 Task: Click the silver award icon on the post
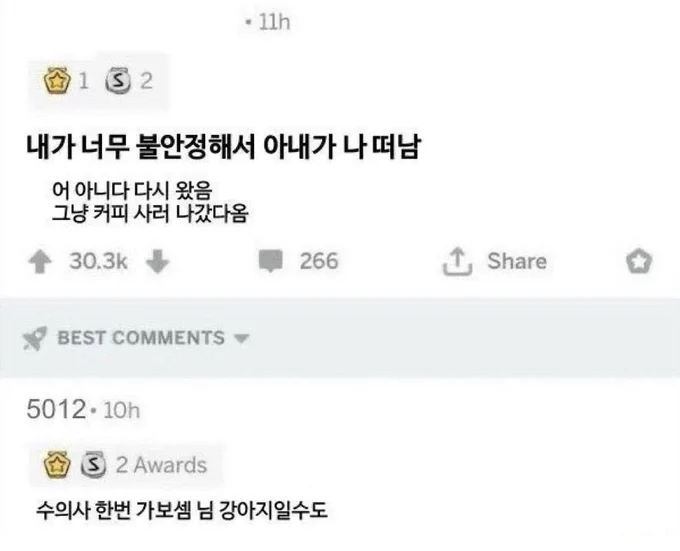pyautogui.click(x=118, y=81)
